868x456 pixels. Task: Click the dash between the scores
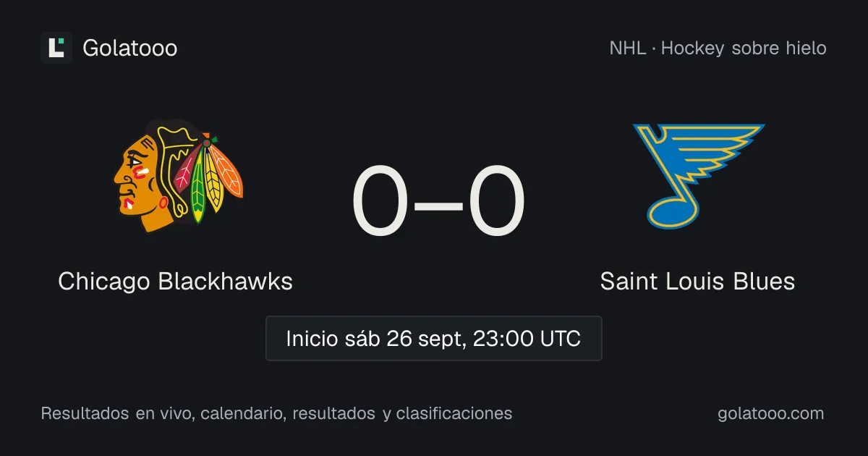click(439, 204)
